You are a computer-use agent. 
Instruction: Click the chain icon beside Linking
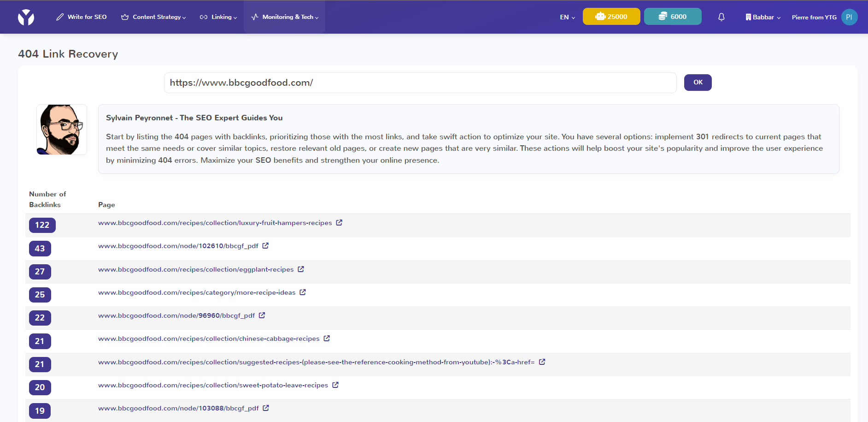(204, 17)
